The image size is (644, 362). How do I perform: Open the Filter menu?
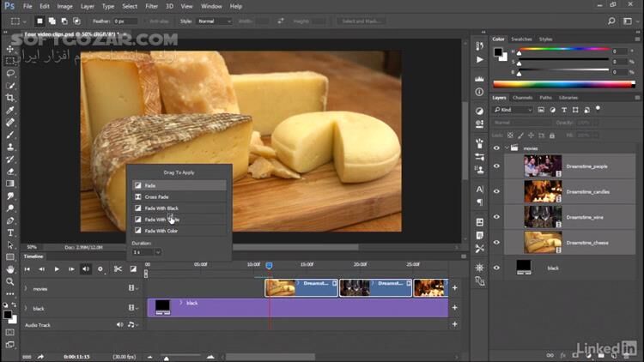point(151,6)
